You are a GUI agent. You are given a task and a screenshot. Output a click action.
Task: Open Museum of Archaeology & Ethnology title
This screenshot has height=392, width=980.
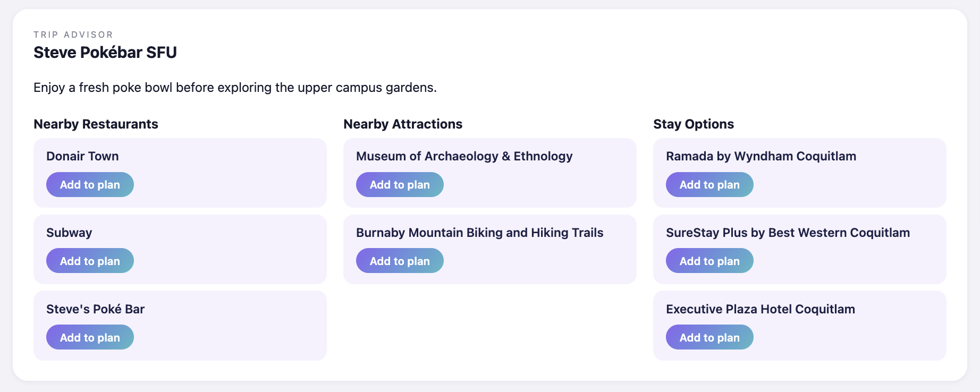click(x=464, y=156)
